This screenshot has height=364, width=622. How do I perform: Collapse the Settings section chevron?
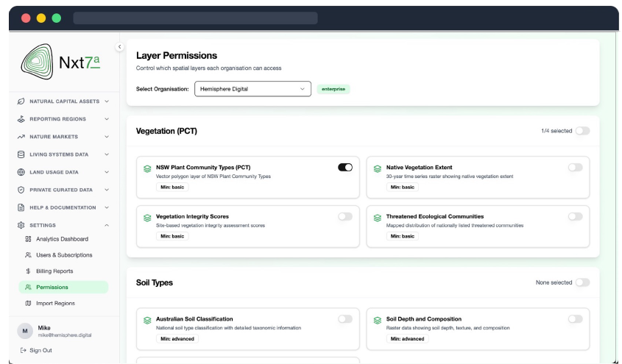107,225
